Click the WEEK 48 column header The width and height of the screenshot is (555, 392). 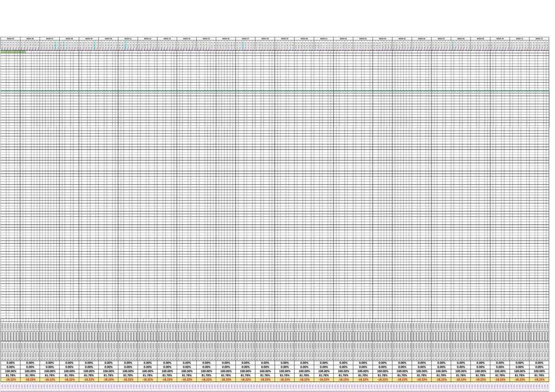[69, 38]
